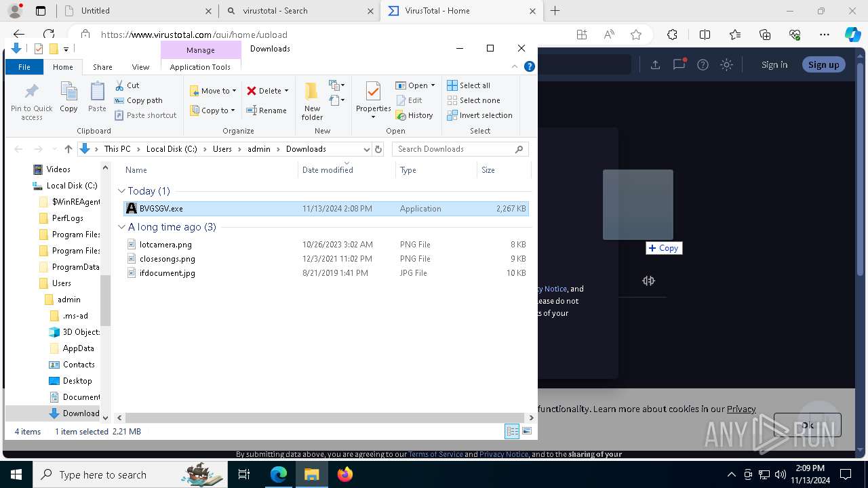Click the Search Downloads field
This screenshot has width=868, height=488.
coord(461,149)
